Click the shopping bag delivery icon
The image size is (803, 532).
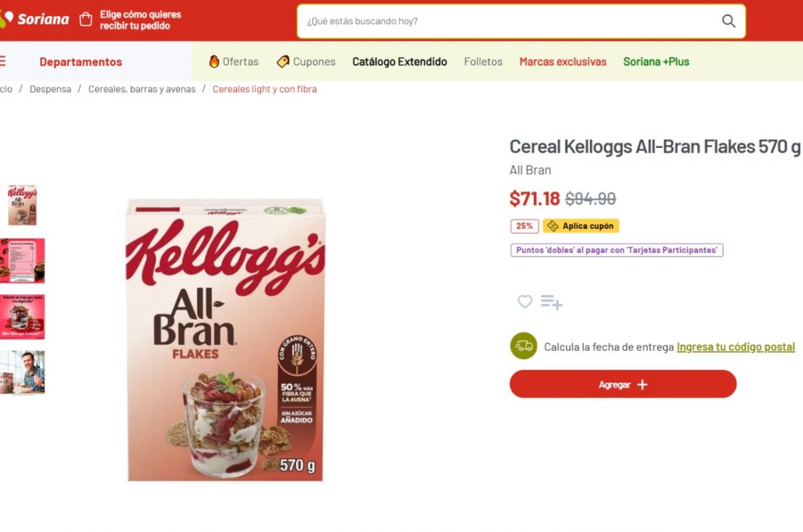tap(86, 20)
